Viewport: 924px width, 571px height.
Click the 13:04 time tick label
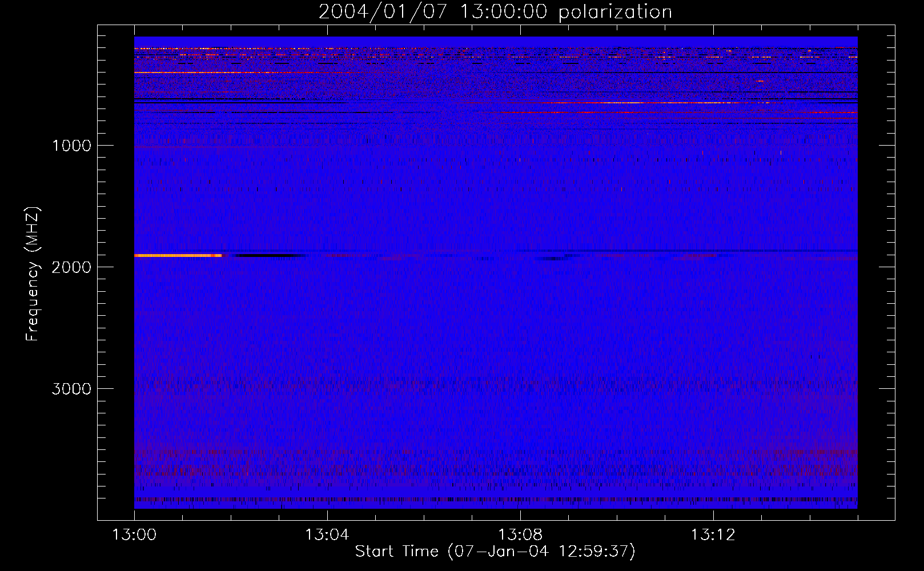[327, 534]
